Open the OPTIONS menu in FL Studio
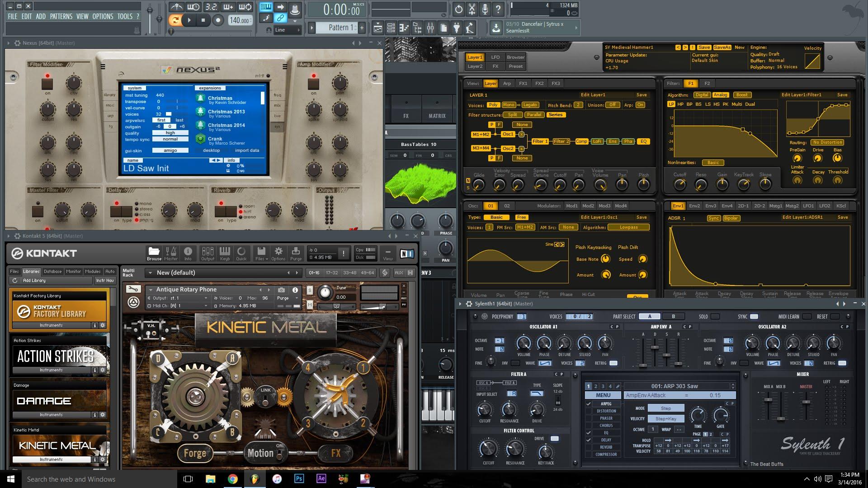868x488 pixels. click(102, 16)
